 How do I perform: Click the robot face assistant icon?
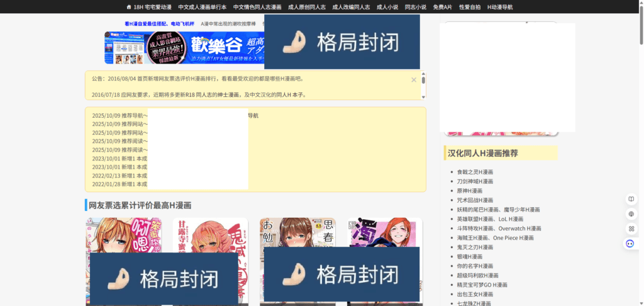click(x=631, y=244)
